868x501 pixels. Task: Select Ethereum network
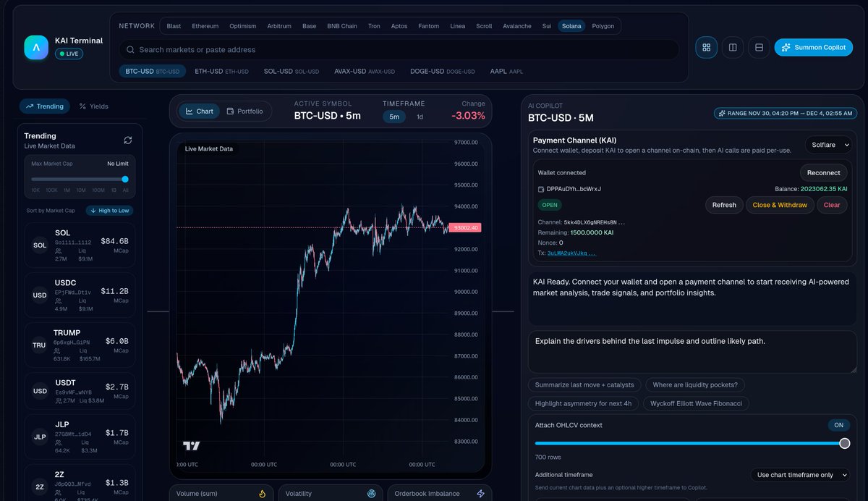[205, 26]
